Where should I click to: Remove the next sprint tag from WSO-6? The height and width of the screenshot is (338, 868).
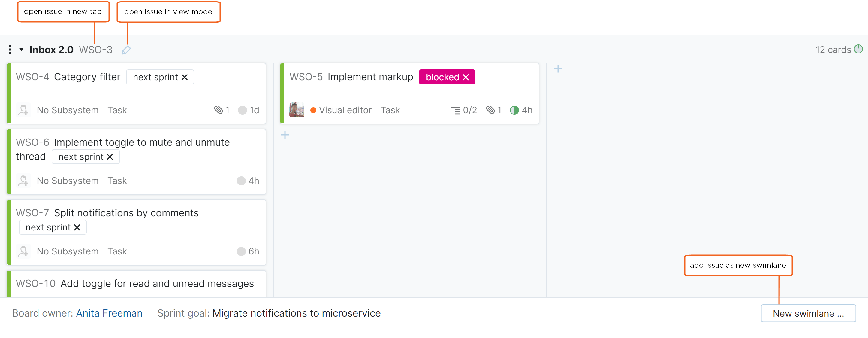coord(110,157)
